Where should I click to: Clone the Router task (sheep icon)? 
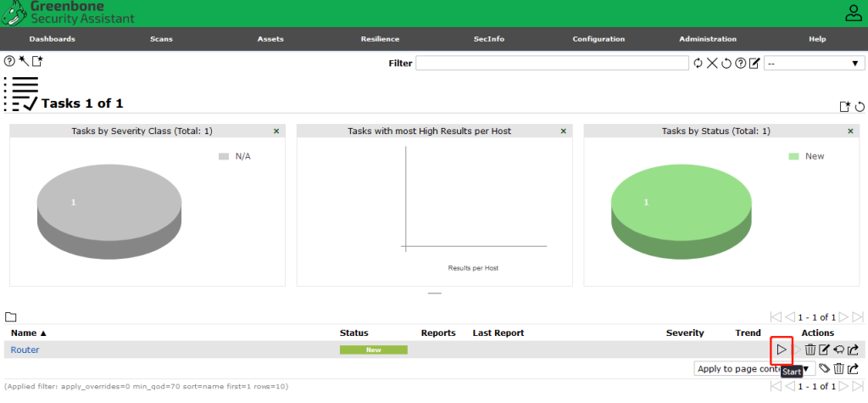(x=838, y=350)
